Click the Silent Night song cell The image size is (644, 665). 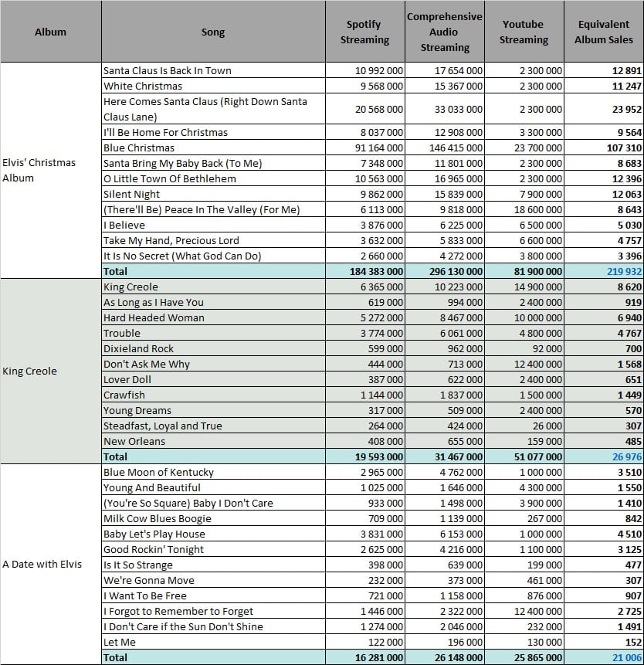point(213,194)
